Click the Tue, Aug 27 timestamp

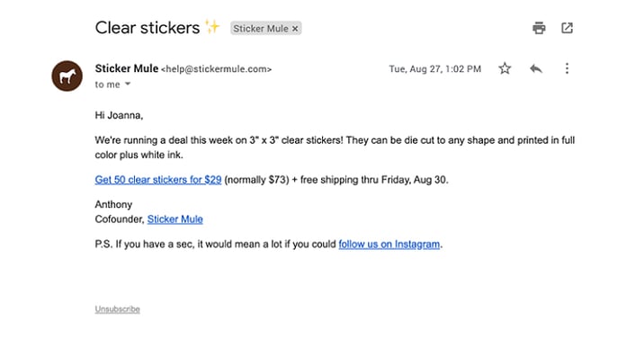pyautogui.click(x=435, y=69)
